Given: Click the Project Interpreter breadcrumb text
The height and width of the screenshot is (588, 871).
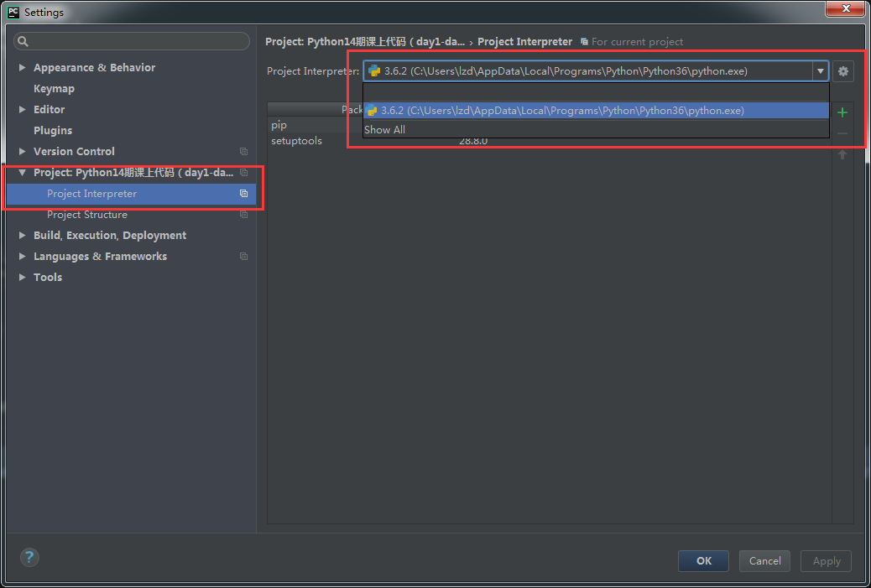Looking at the screenshot, I should pyautogui.click(x=525, y=42).
